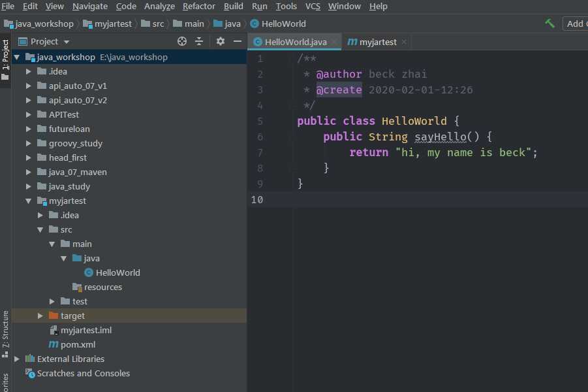Select Scratches and Consoles row
The image size is (588, 392).
pyautogui.click(x=129, y=373)
